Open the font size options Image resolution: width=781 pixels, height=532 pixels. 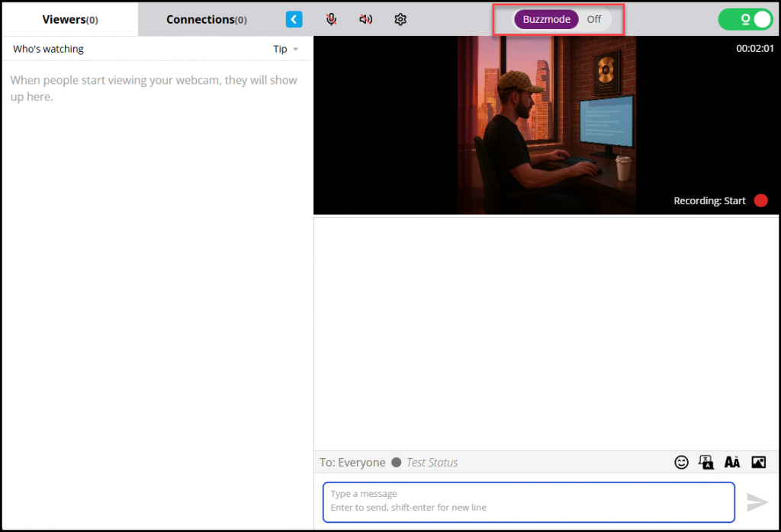(x=731, y=463)
